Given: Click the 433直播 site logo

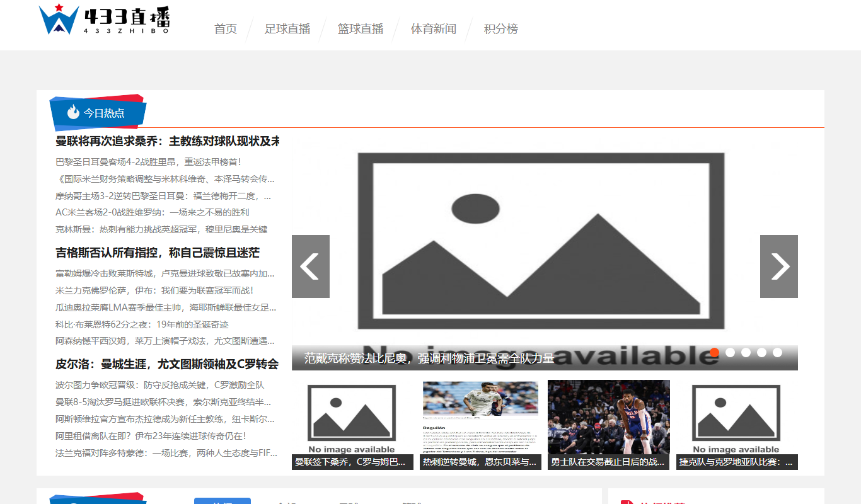Looking at the screenshot, I should coord(104,19).
